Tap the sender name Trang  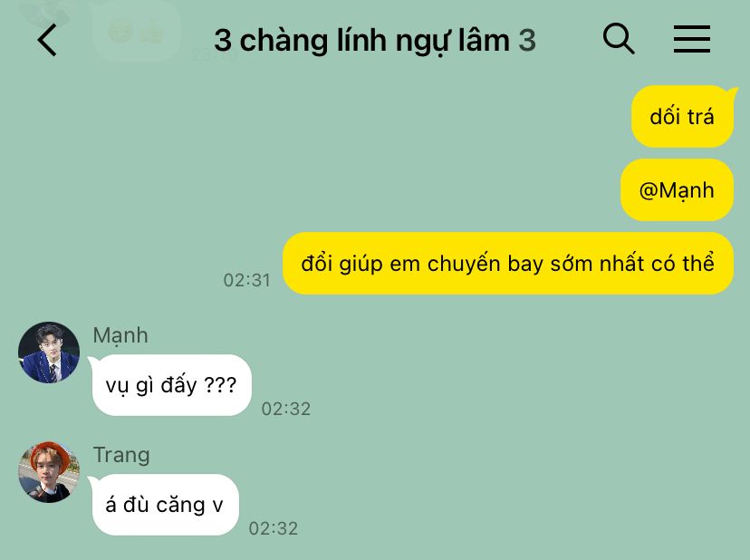pyautogui.click(x=121, y=455)
